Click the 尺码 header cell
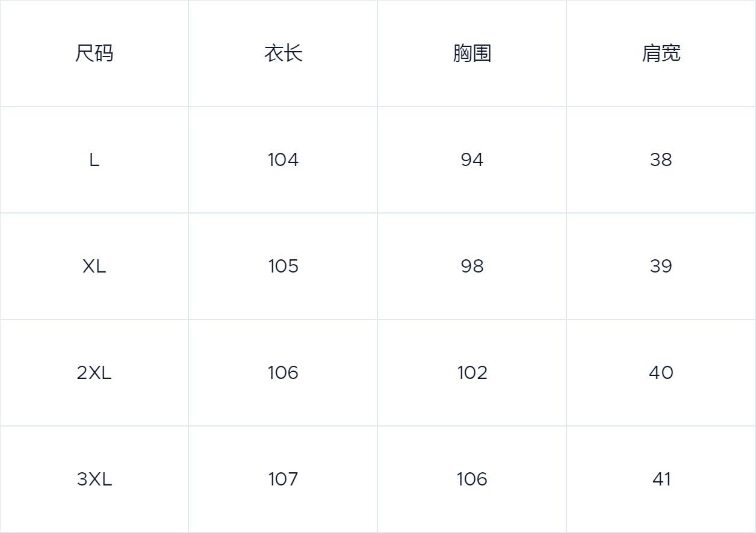 pos(94,54)
